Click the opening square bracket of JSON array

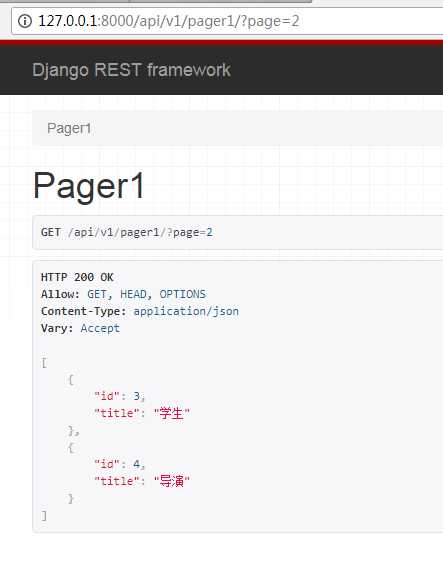(44, 362)
